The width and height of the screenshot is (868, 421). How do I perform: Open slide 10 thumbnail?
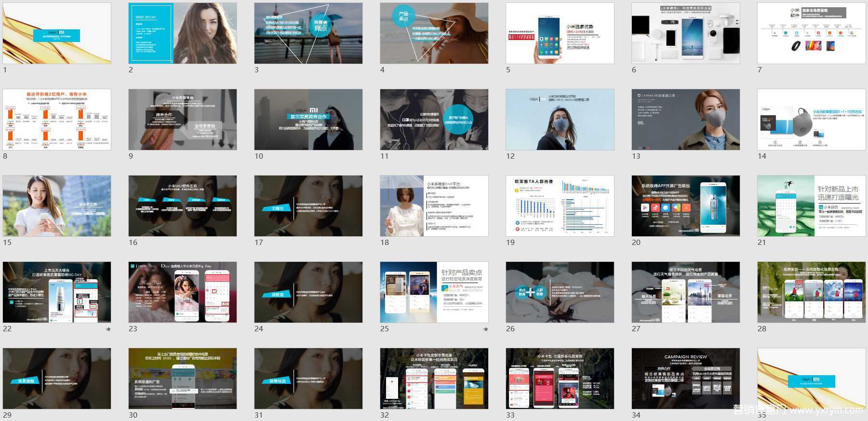tap(308, 120)
